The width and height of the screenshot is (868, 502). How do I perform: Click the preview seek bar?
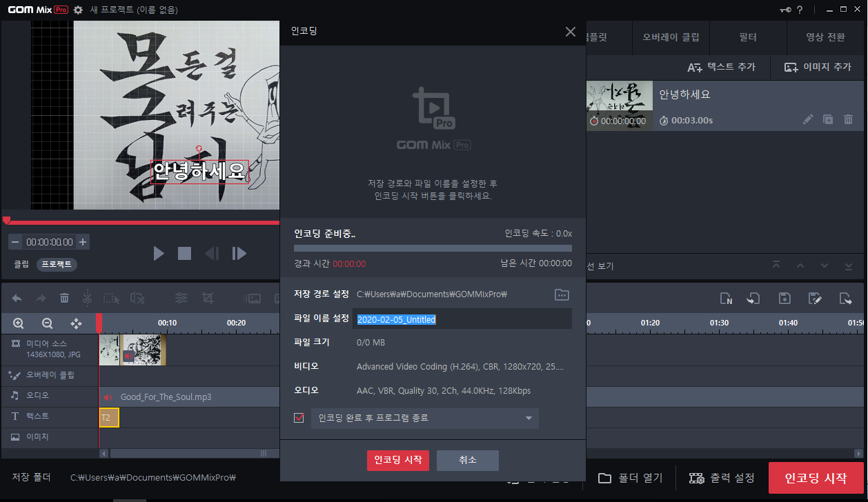143,222
